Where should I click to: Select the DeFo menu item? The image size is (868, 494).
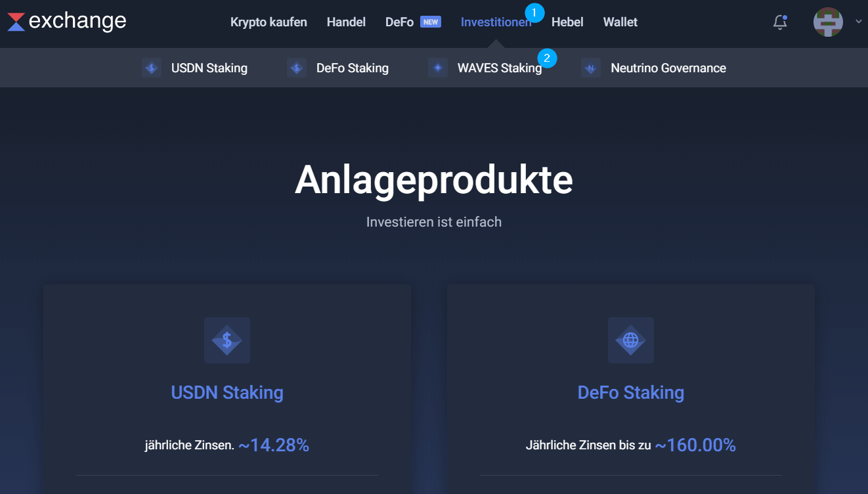399,22
